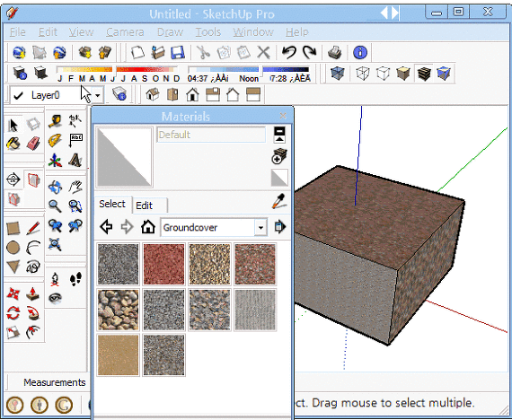Select the Arc tool
The image size is (512, 420).
click(33, 248)
